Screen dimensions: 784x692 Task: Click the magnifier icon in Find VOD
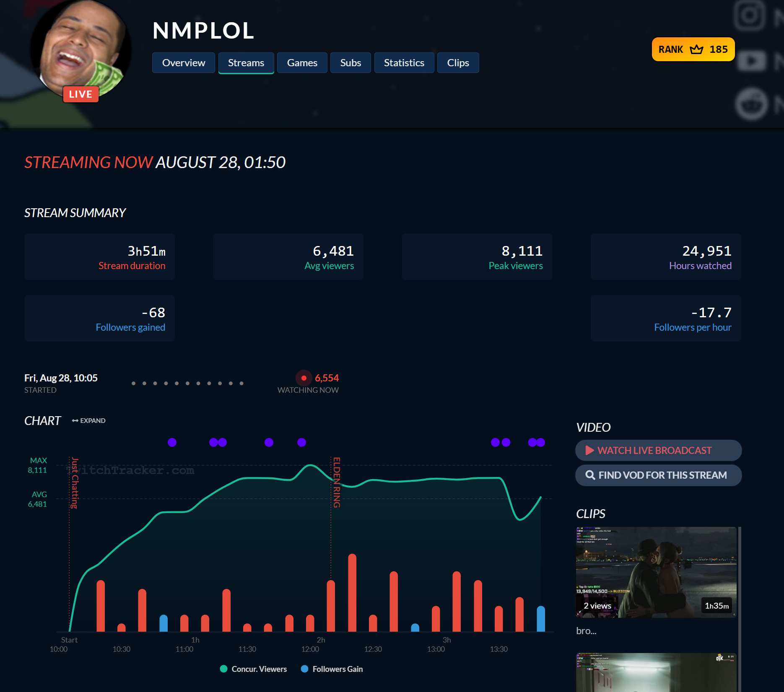pyautogui.click(x=590, y=475)
